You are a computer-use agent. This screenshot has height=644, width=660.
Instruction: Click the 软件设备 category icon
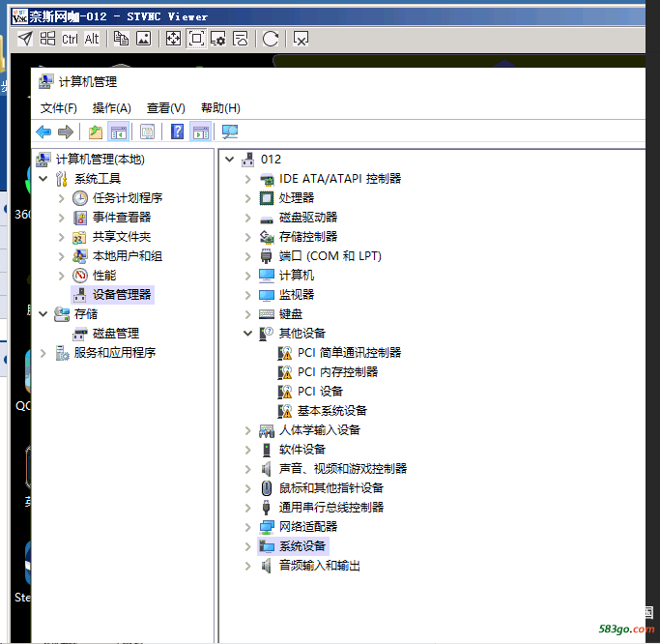pyautogui.click(x=267, y=450)
